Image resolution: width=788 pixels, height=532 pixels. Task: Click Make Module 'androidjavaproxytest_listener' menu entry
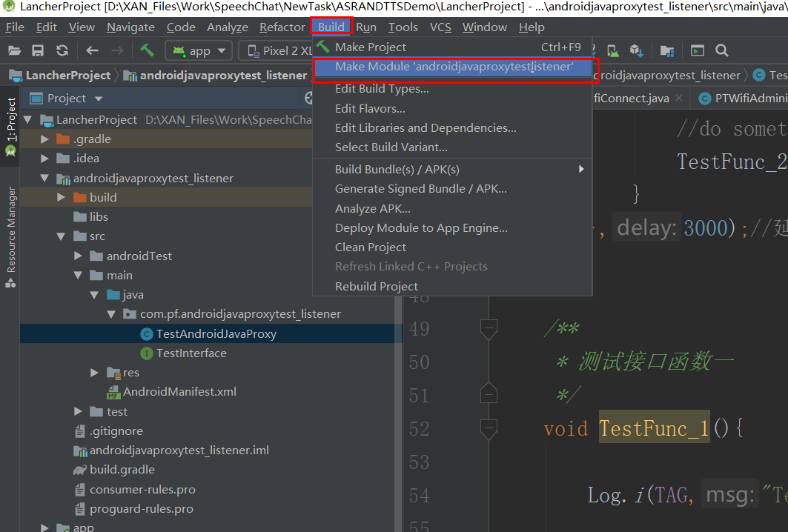454,67
